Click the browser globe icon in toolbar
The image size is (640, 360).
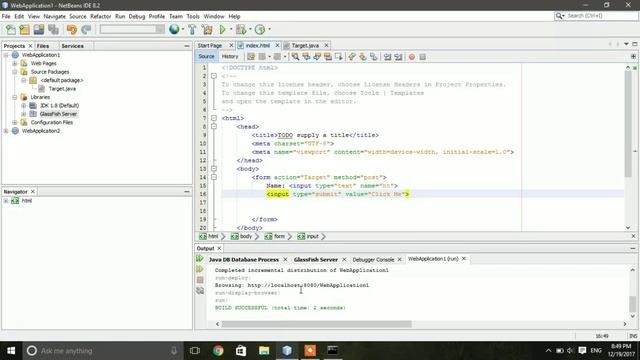(x=174, y=29)
